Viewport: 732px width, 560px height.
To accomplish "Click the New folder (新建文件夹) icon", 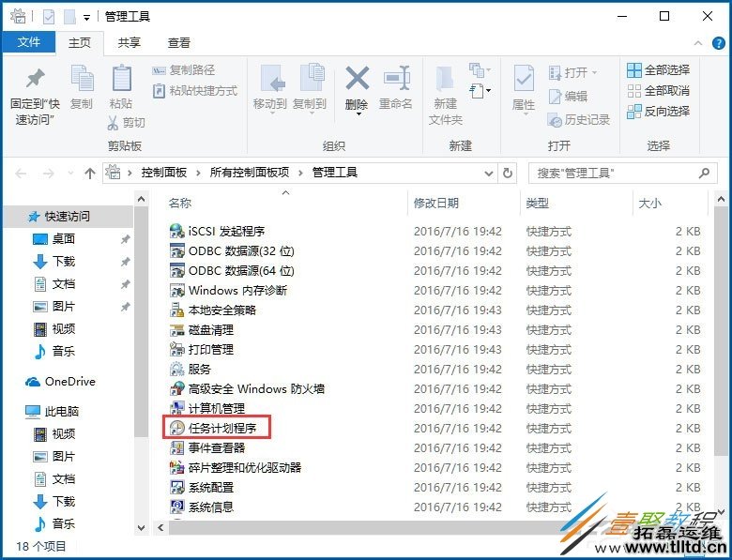I will (x=445, y=79).
